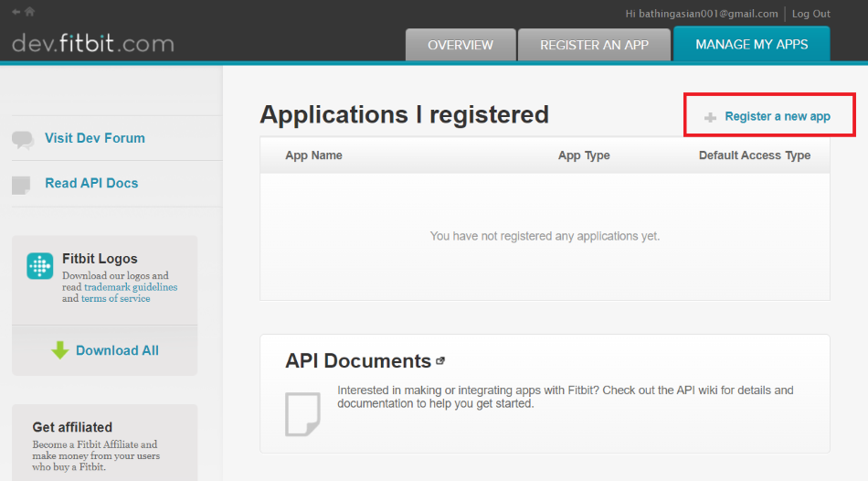Select the Manage My Apps tab
868x481 pixels.
752,44
